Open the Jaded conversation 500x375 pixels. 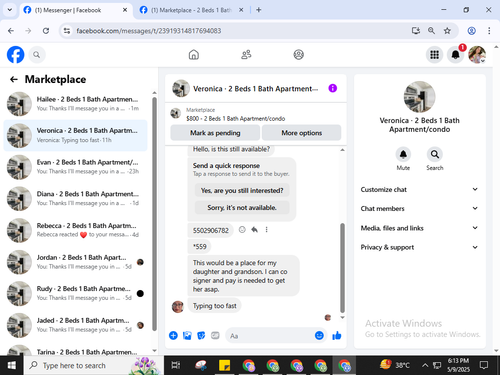tap(75, 325)
